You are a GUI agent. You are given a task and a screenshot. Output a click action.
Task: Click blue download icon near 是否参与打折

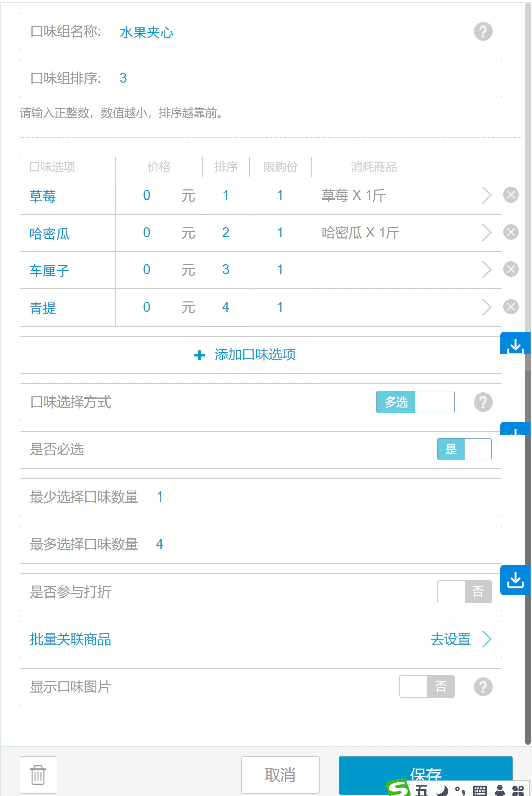click(x=516, y=580)
